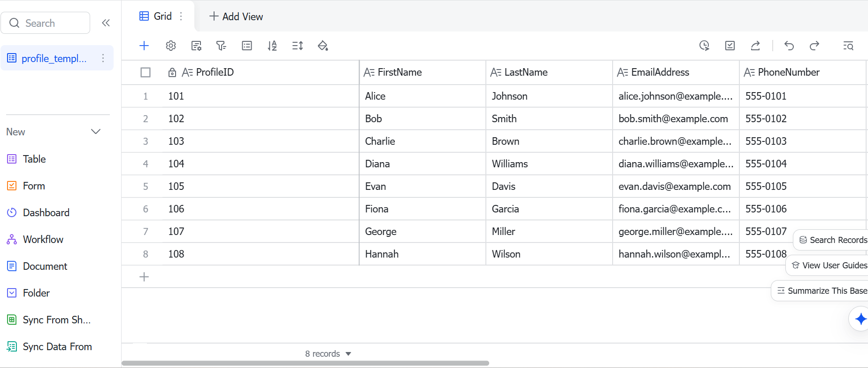Toggle the select-all rows checkbox
The image size is (868, 368).
click(146, 72)
